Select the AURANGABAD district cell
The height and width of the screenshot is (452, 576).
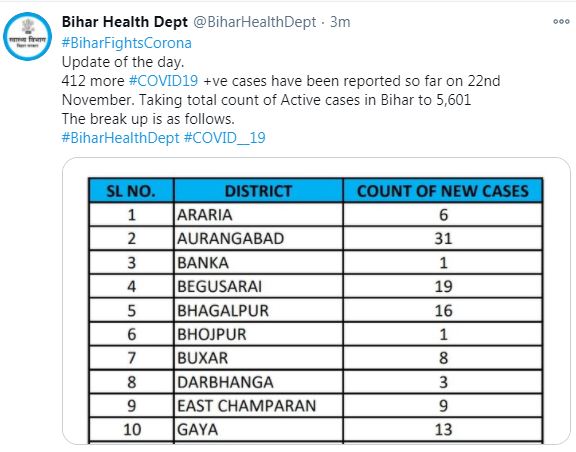click(x=259, y=238)
